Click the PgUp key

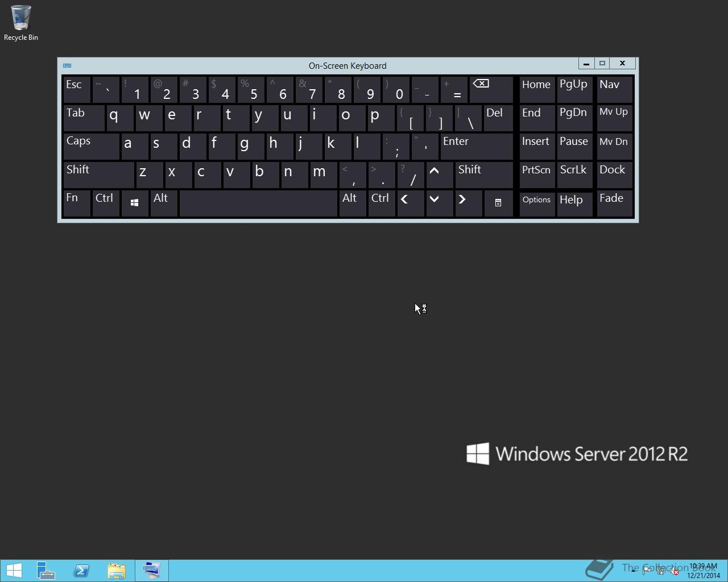(x=574, y=90)
